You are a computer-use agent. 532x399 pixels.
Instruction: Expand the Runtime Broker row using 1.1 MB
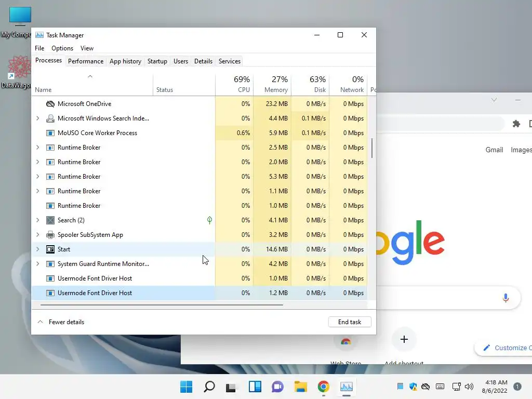coord(37,191)
